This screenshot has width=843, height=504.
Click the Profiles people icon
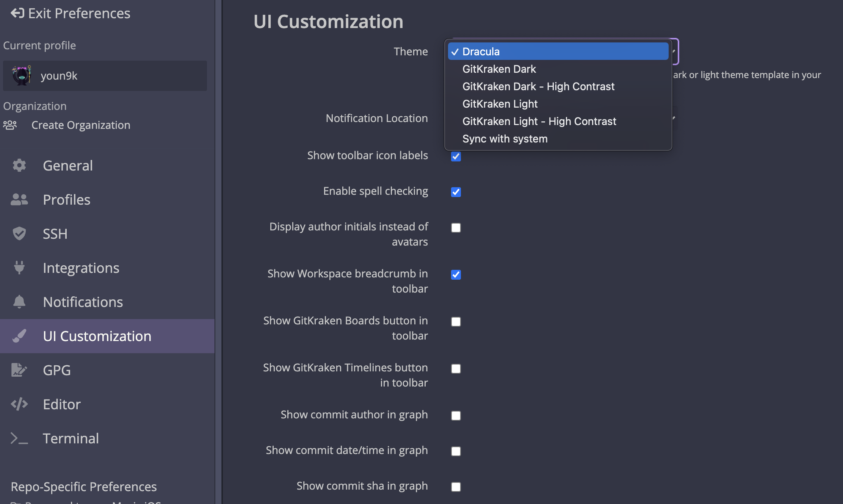[x=19, y=200]
